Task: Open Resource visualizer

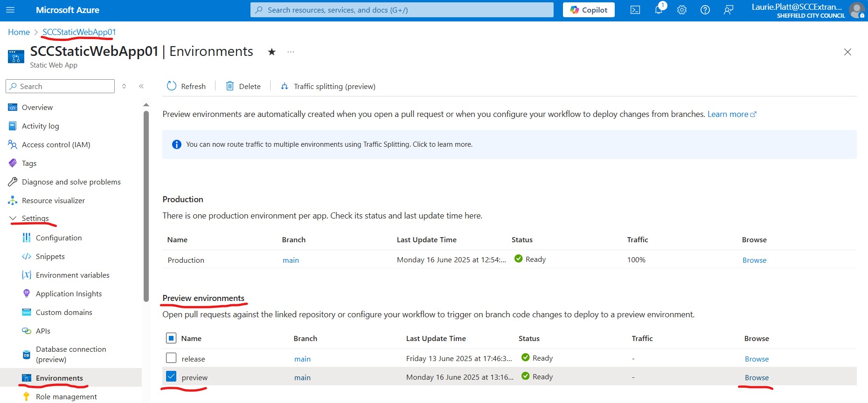Action: [x=53, y=200]
